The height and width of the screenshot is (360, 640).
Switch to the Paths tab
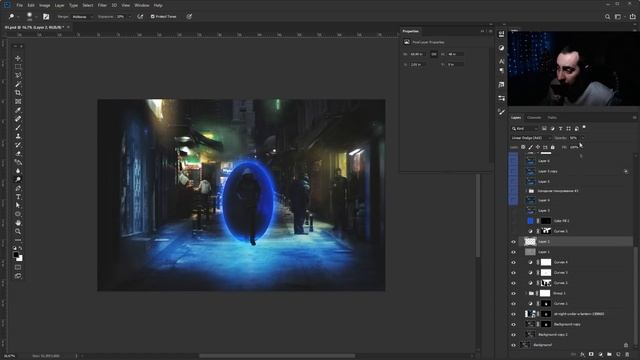552,118
